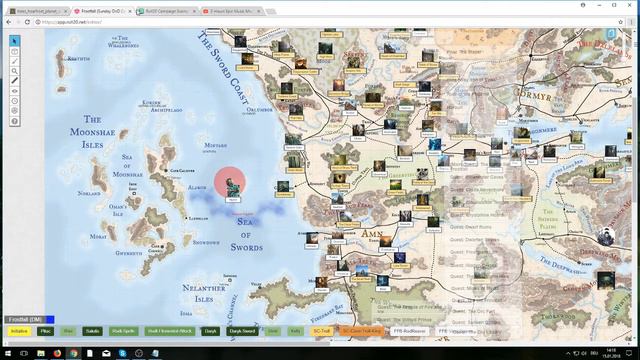Screen dimensions: 640x360
Task: Close the Roll20 Campaign tab
Action: (x=194, y=11)
